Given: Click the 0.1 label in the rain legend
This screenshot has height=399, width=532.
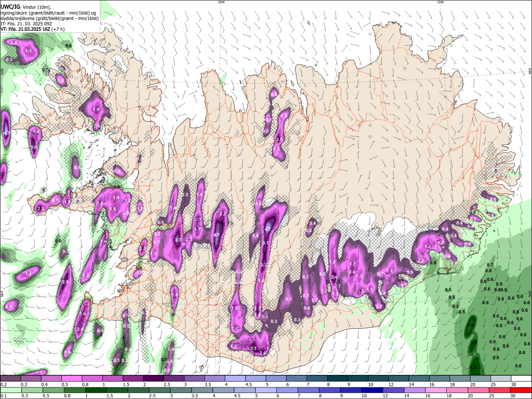Looking at the screenshot, I should point(3,396).
